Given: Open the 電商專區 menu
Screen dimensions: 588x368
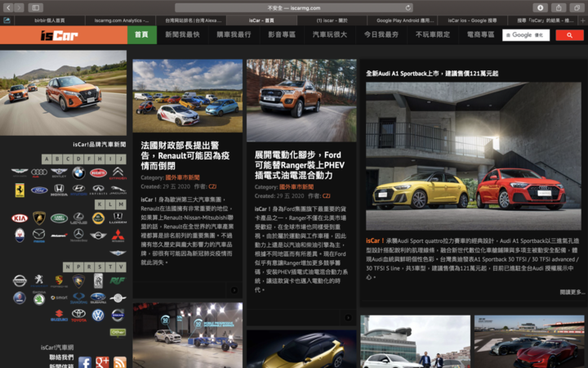Looking at the screenshot, I should pyautogui.click(x=480, y=34).
